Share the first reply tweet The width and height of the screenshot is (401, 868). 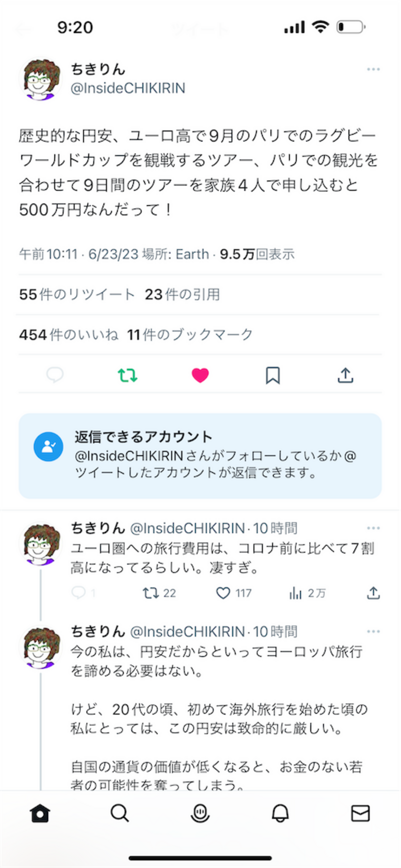pyautogui.click(x=373, y=593)
